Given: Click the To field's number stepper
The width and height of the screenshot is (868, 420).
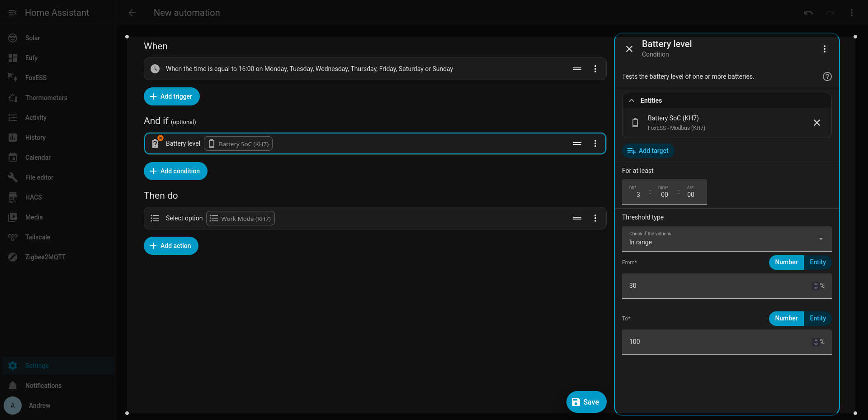Looking at the screenshot, I should [x=816, y=342].
